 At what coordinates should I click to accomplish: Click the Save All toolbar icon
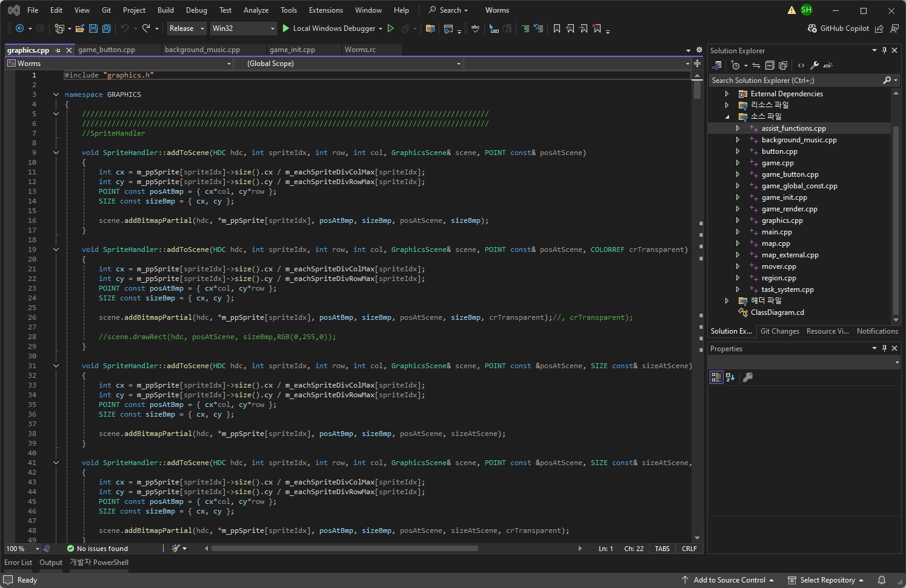pos(107,28)
